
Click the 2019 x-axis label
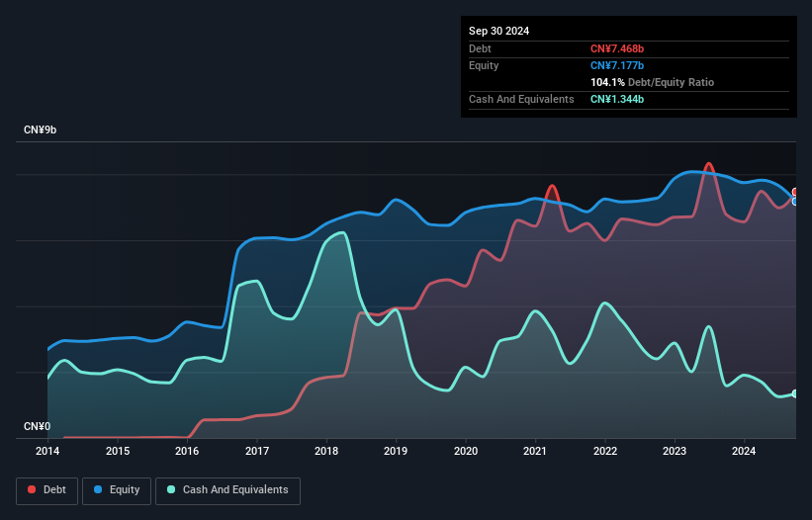(396, 451)
